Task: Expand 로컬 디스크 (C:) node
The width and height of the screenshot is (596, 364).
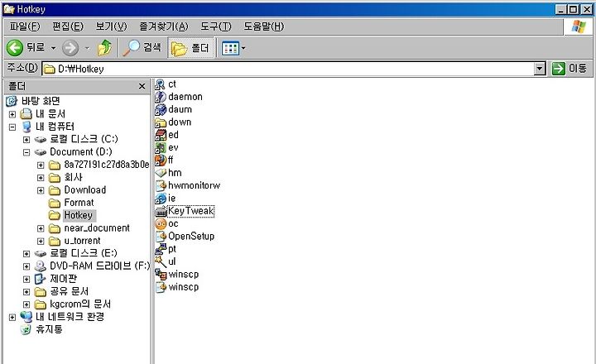Action: point(26,140)
